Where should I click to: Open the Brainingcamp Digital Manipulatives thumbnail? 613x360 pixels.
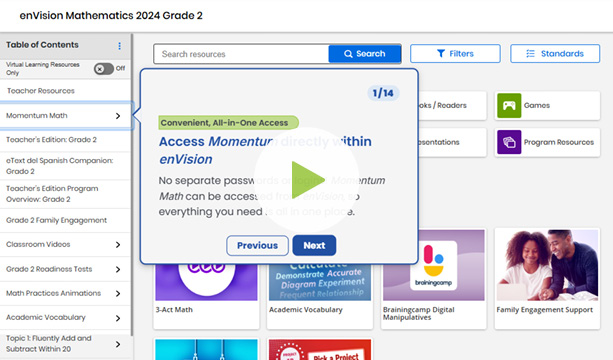(x=434, y=265)
